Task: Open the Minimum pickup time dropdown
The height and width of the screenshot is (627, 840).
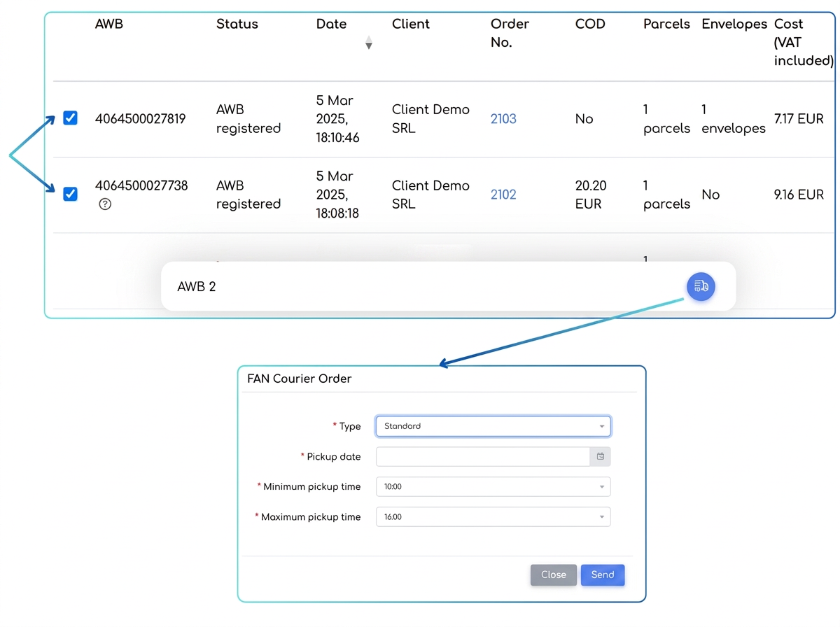Action: pyautogui.click(x=493, y=486)
